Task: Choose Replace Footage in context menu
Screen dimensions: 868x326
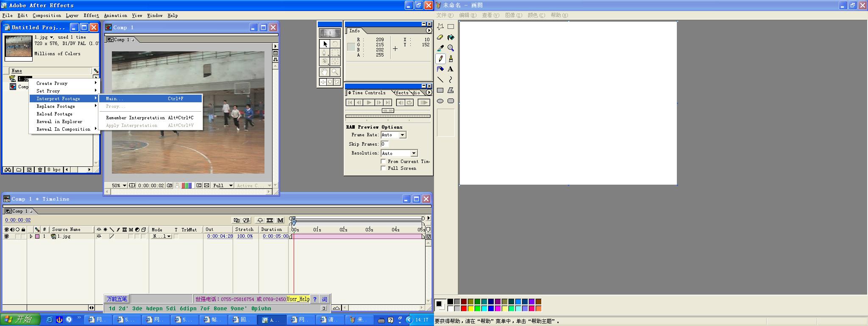Action: click(x=64, y=106)
